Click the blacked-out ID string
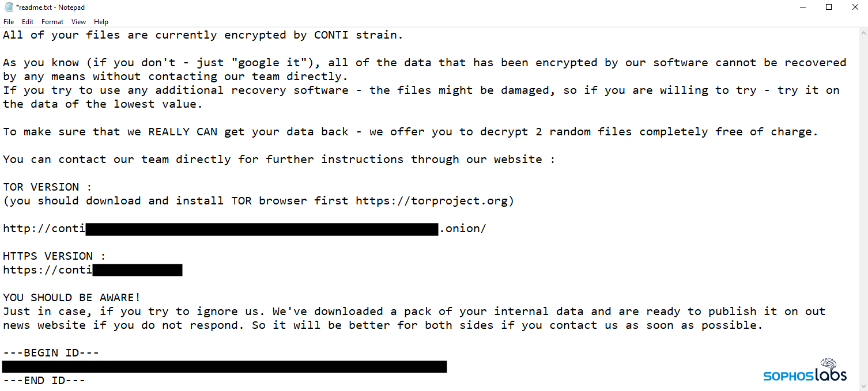868x391 pixels. pyautogui.click(x=224, y=367)
